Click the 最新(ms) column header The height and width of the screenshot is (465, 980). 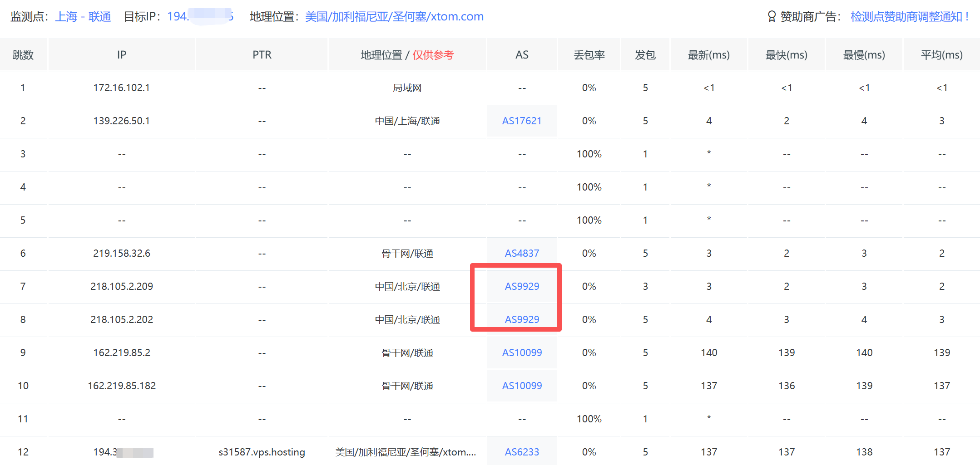pos(709,55)
